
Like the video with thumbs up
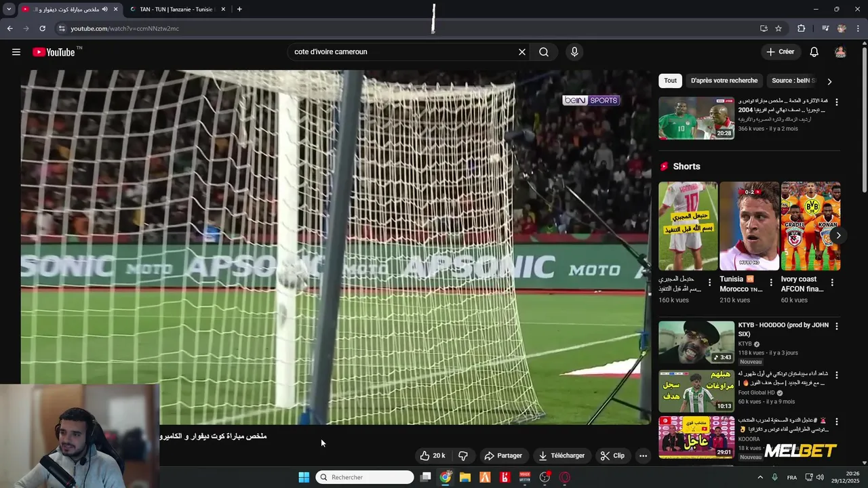pyautogui.click(x=433, y=456)
